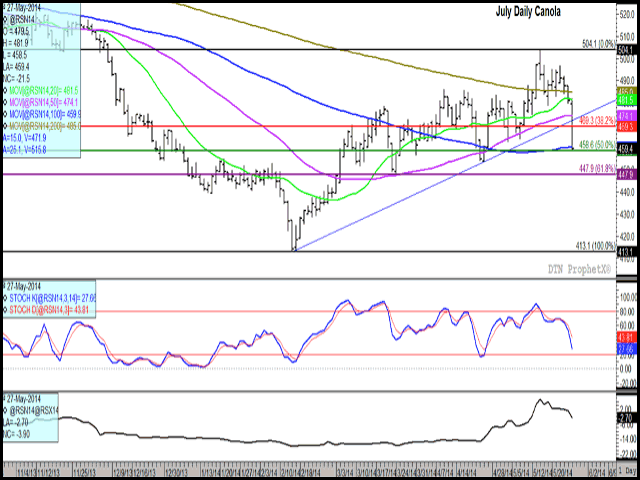Click the red 43.81 stochastic axis tag
Viewport: 640px width, 480px height.
(626, 338)
